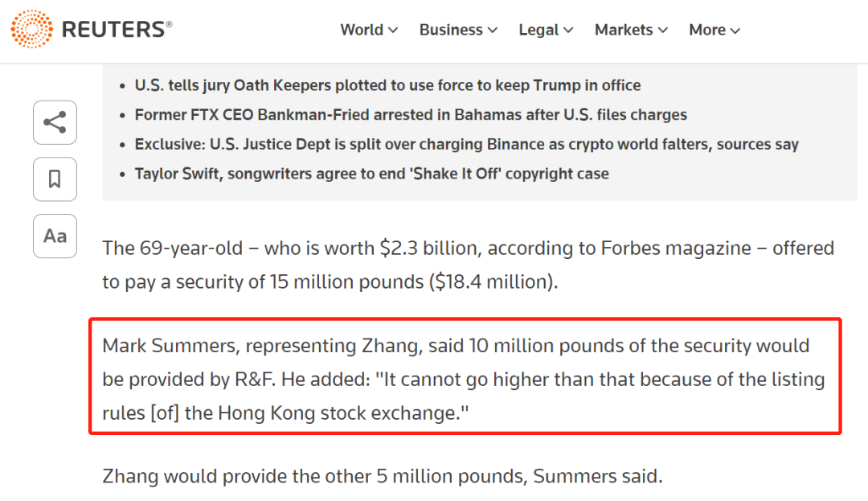Expand the Markets menu chevron
Screen dimensions: 868x501
coord(662,31)
